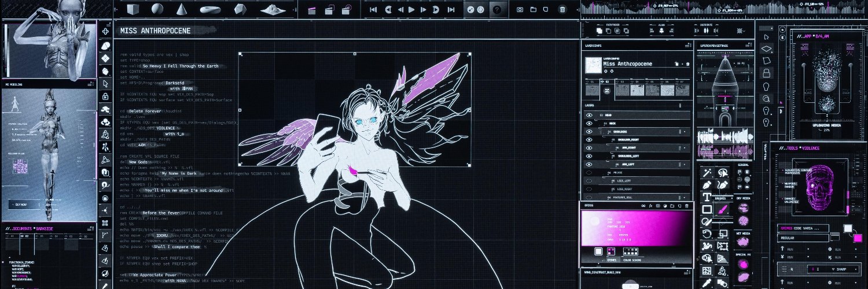
Task: Click the fx icon in gradient panel
Action: point(650,206)
